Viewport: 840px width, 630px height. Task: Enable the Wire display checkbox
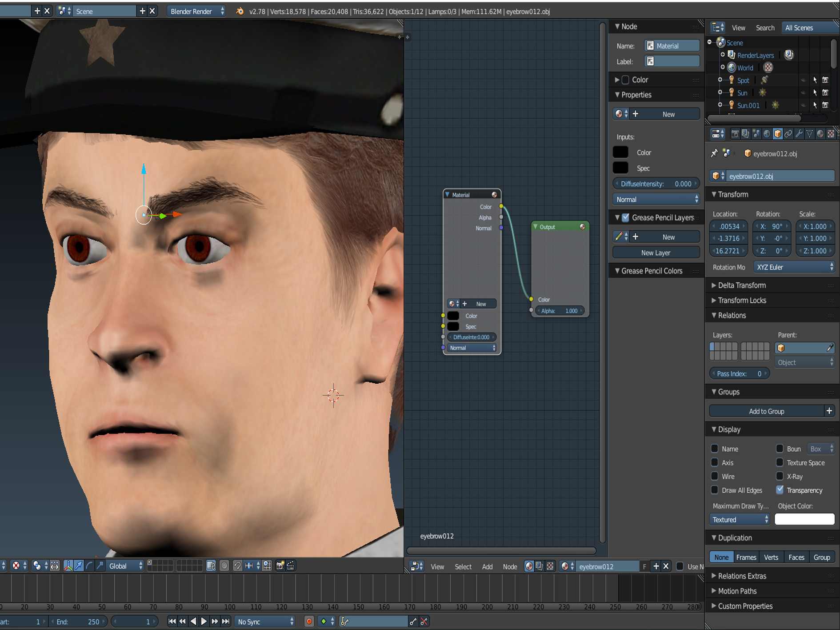click(x=715, y=476)
